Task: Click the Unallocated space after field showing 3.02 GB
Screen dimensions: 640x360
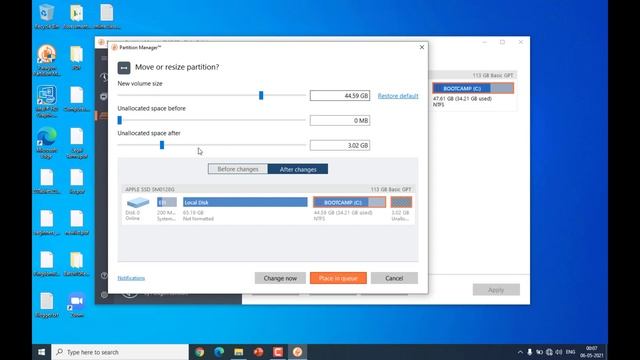Action: tap(340, 145)
